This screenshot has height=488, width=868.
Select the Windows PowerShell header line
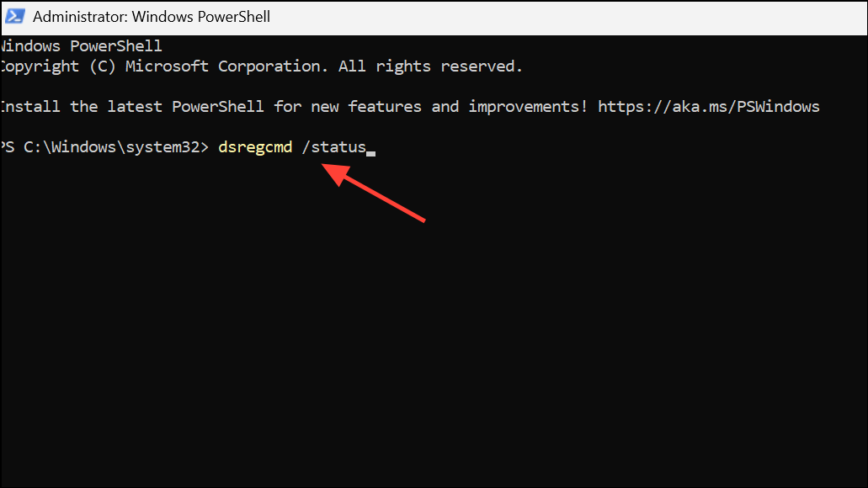coord(81,45)
